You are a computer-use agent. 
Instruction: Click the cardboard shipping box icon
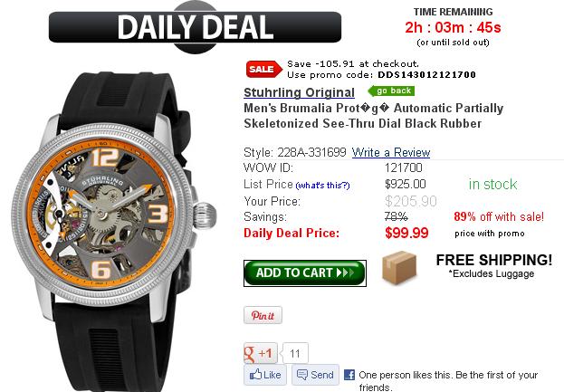click(399, 268)
